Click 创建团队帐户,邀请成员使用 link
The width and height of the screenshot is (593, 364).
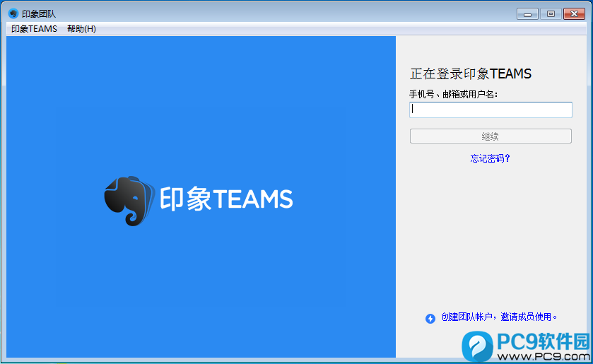click(499, 317)
